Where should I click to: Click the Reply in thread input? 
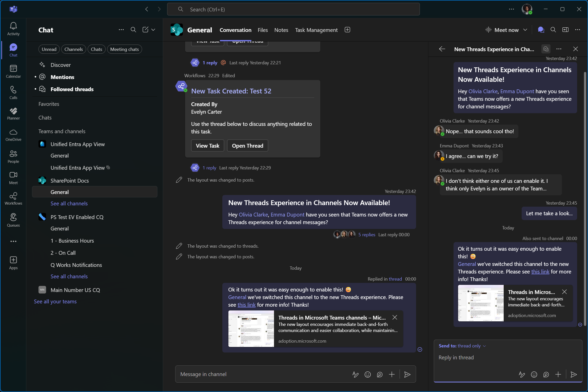coord(508,358)
